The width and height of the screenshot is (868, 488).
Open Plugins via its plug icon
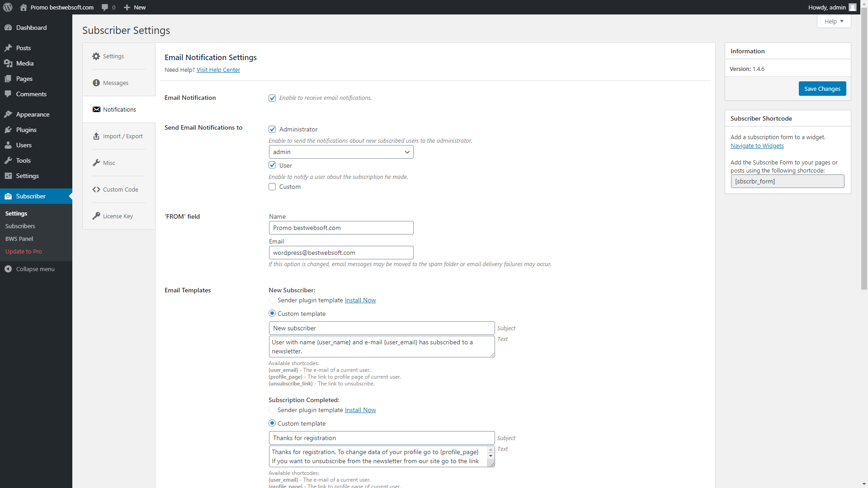click(x=8, y=130)
